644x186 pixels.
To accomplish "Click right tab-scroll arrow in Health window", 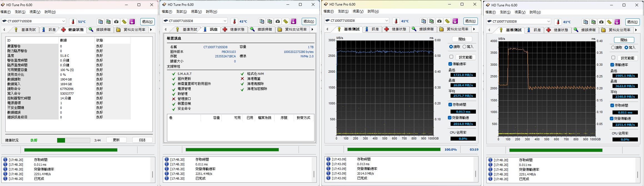I will click(151, 30).
